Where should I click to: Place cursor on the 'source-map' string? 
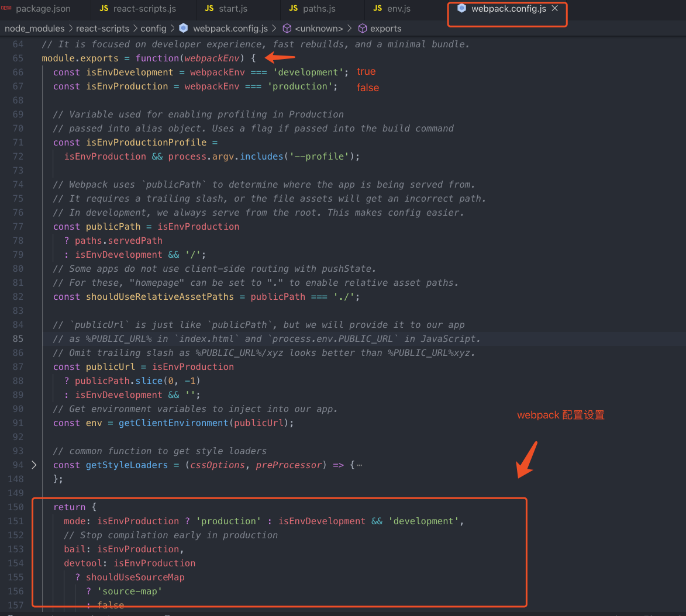[x=129, y=591]
